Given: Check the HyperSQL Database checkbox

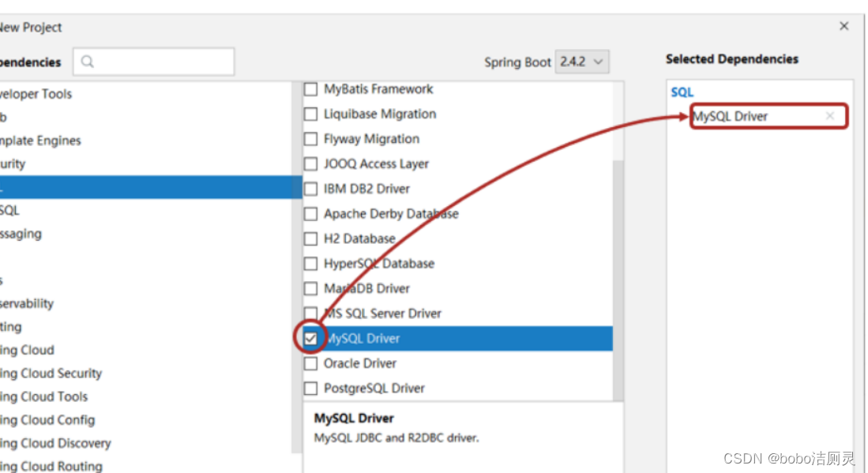Looking at the screenshot, I should (x=310, y=263).
